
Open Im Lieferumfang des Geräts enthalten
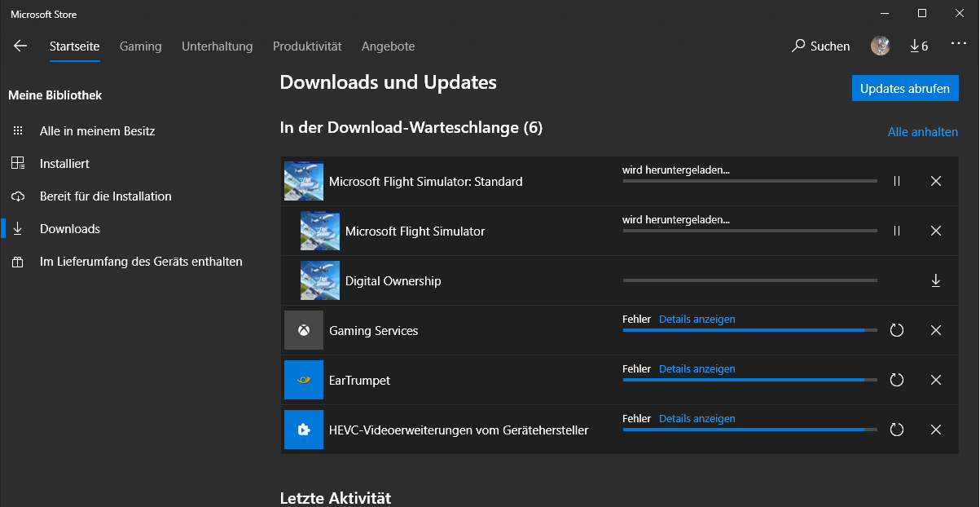[x=141, y=262]
